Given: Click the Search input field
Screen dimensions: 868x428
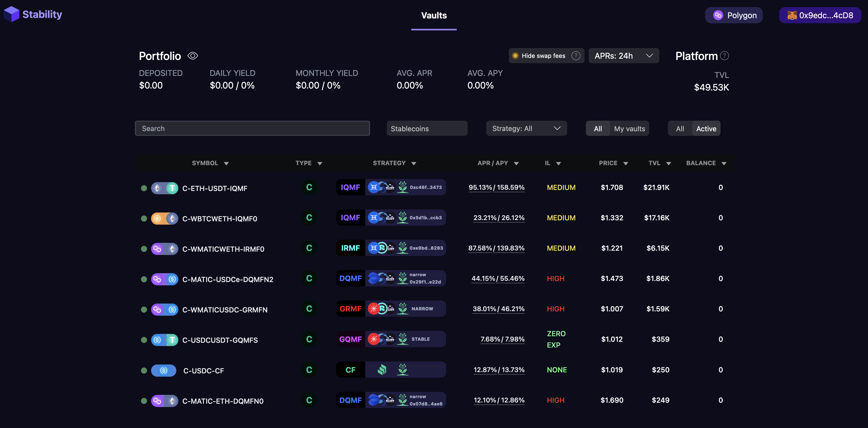Looking at the screenshot, I should (x=252, y=129).
